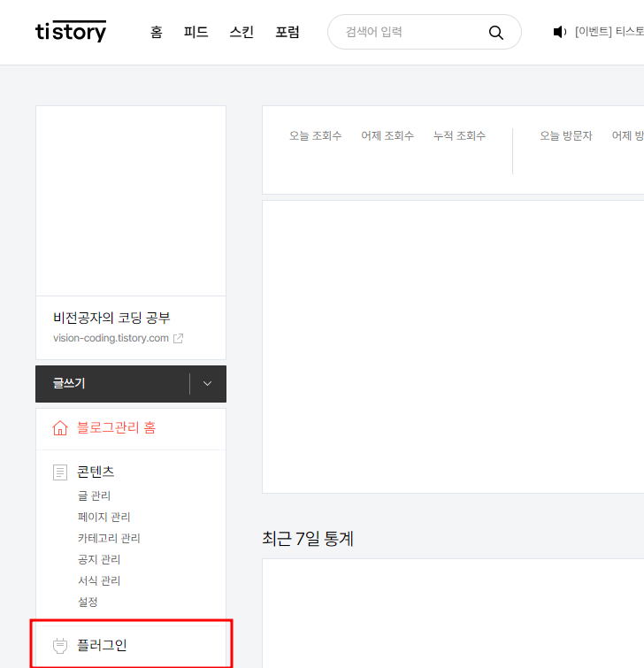Open the 플러그인 menu
This screenshot has width=644, height=668.
click(102, 645)
